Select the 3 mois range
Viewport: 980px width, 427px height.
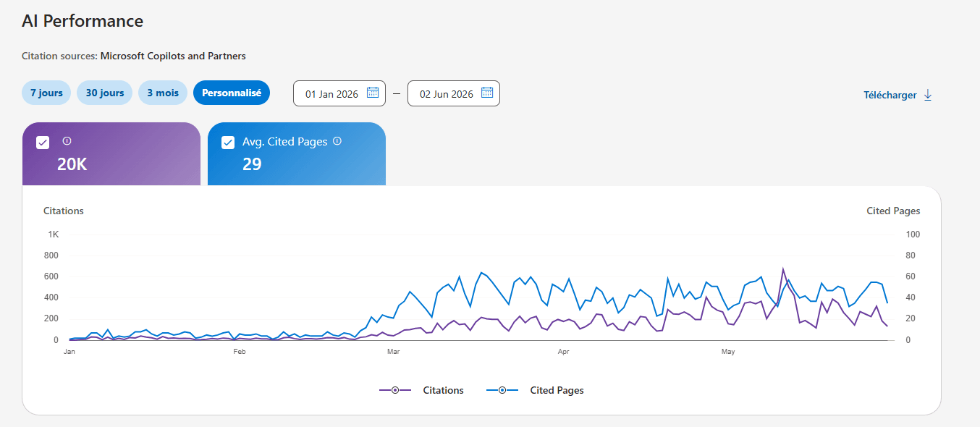[x=163, y=93]
